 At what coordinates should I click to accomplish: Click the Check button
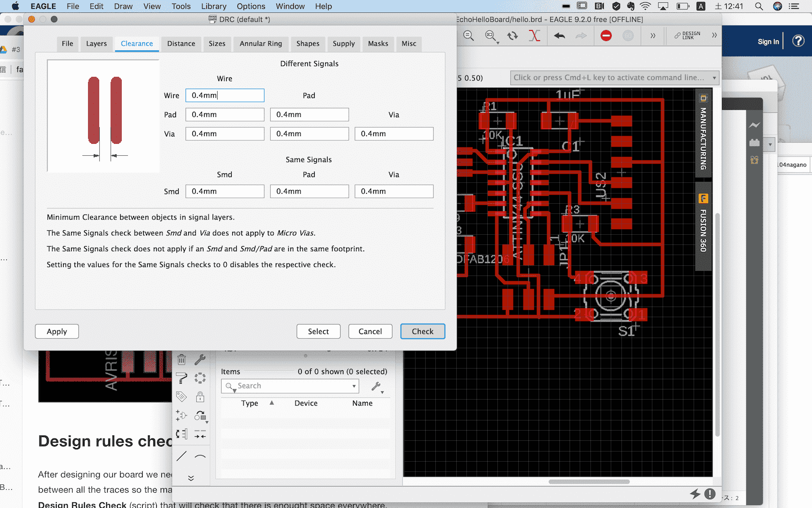point(422,331)
